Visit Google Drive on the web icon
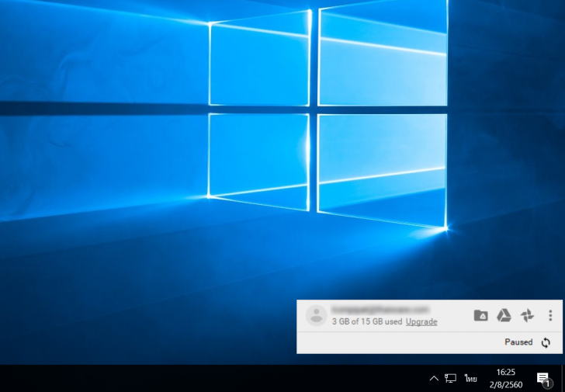 click(x=504, y=315)
